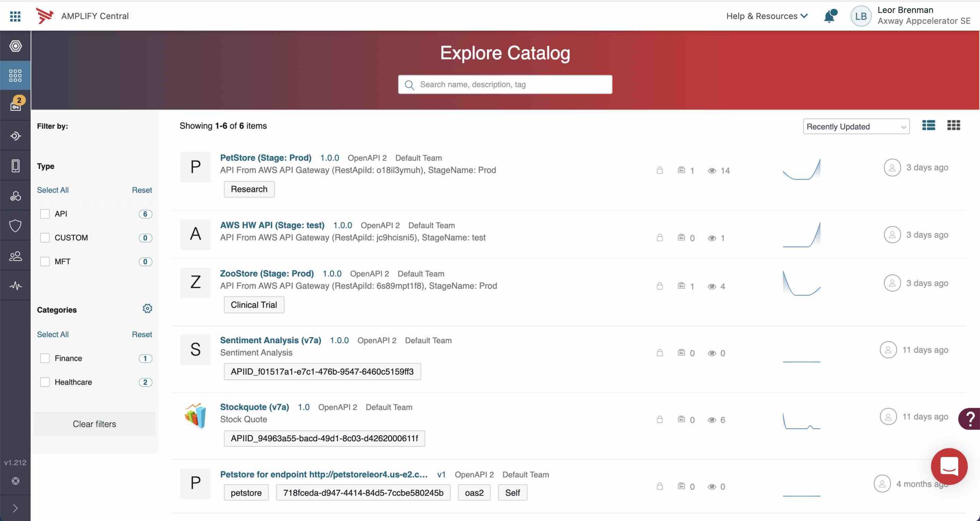Viewport: 980px width, 521px height.
Task: Check the Finance category filter
Action: click(45, 358)
